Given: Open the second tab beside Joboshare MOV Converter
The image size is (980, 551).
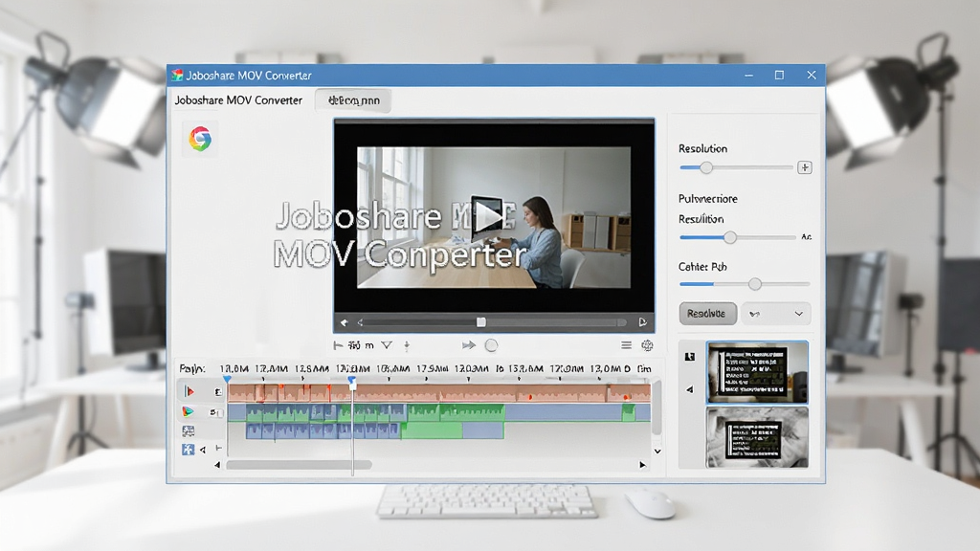Looking at the screenshot, I should (x=353, y=100).
